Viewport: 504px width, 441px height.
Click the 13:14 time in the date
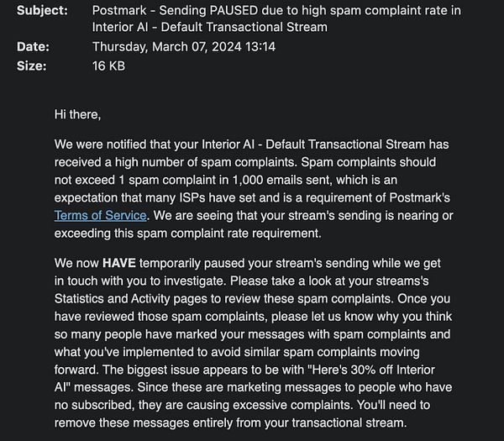260,47
